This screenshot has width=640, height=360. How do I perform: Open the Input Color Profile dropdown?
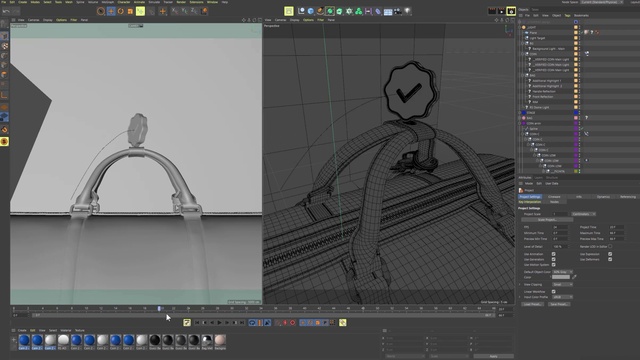562,297
